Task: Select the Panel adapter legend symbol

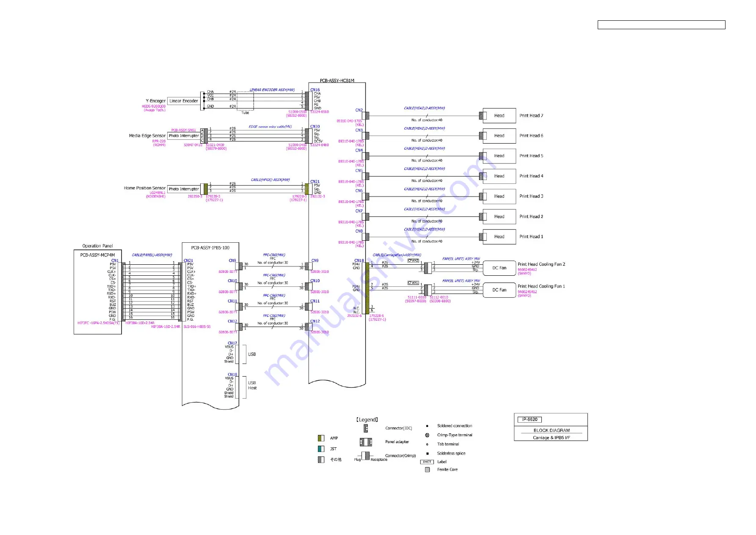Action: pyautogui.click(x=366, y=442)
